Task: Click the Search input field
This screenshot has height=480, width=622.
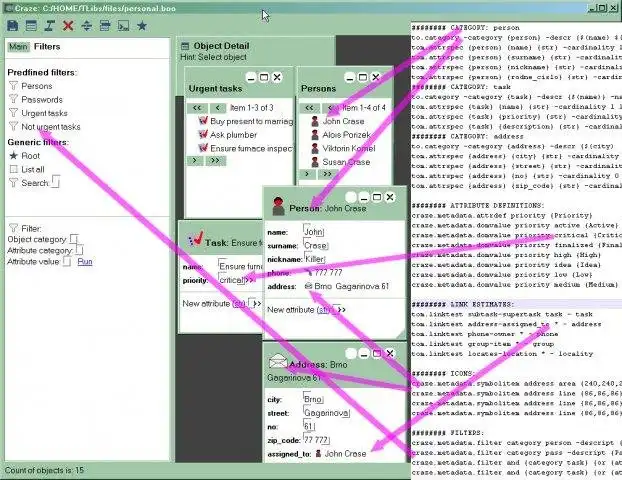Action: [55, 181]
